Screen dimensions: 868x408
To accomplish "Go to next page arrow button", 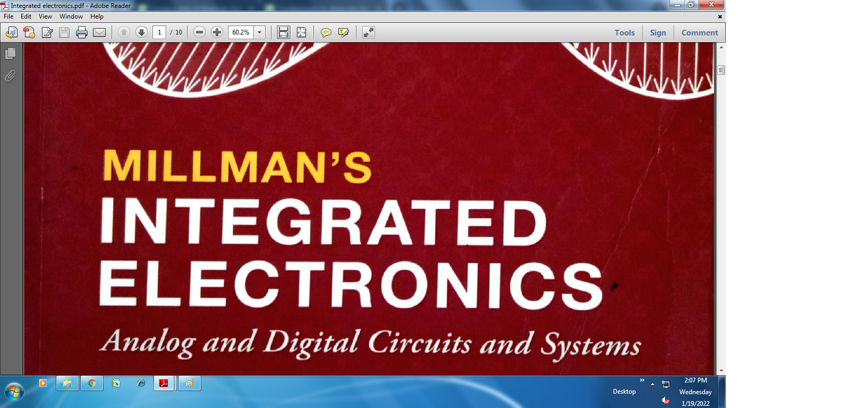I will point(141,32).
